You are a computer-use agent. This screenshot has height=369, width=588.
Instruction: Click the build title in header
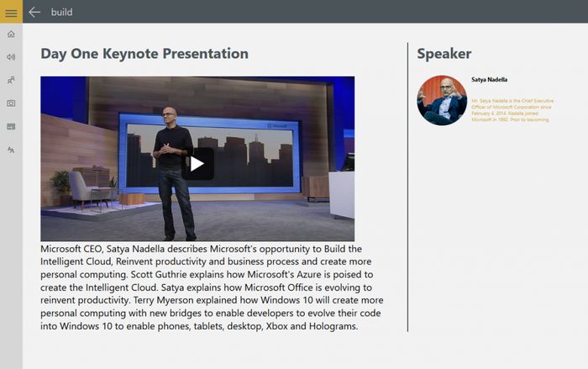tap(61, 12)
